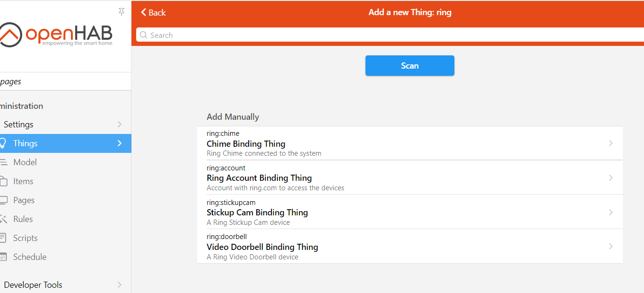Expand the Developer Tools chevron
Screen dimensions: 644x293
click(120, 285)
